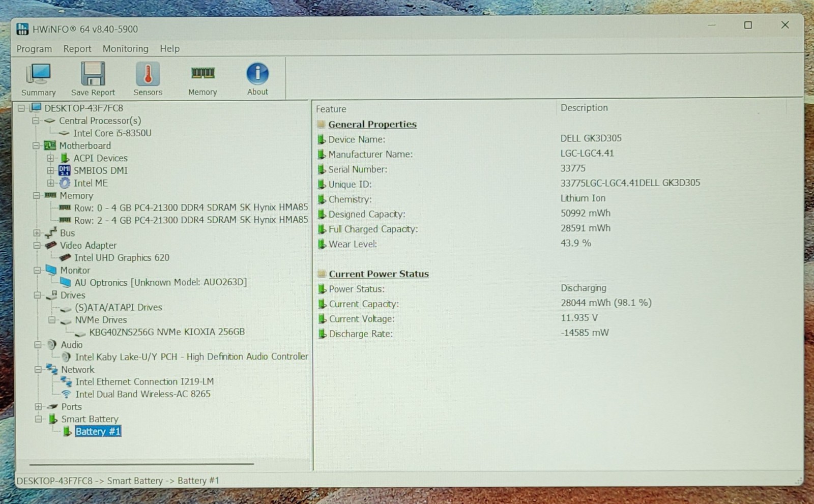The height and width of the screenshot is (504, 814).
Task: Click the Wear Level value 43.9 %
Action: [x=576, y=243]
